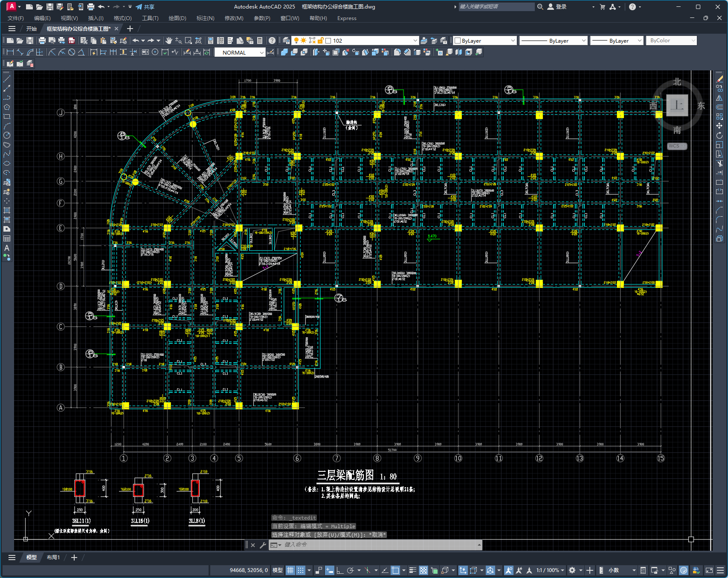Open the Express menu
Viewport: 728px width, 578px height.
[x=347, y=18]
